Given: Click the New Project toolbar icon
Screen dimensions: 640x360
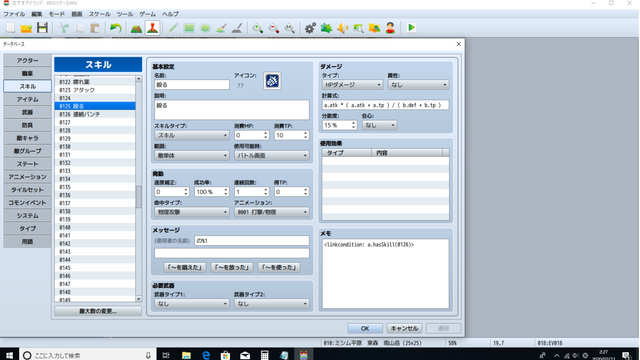Looking at the screenshot, I should pyautogui.click(x=10, y=28).
